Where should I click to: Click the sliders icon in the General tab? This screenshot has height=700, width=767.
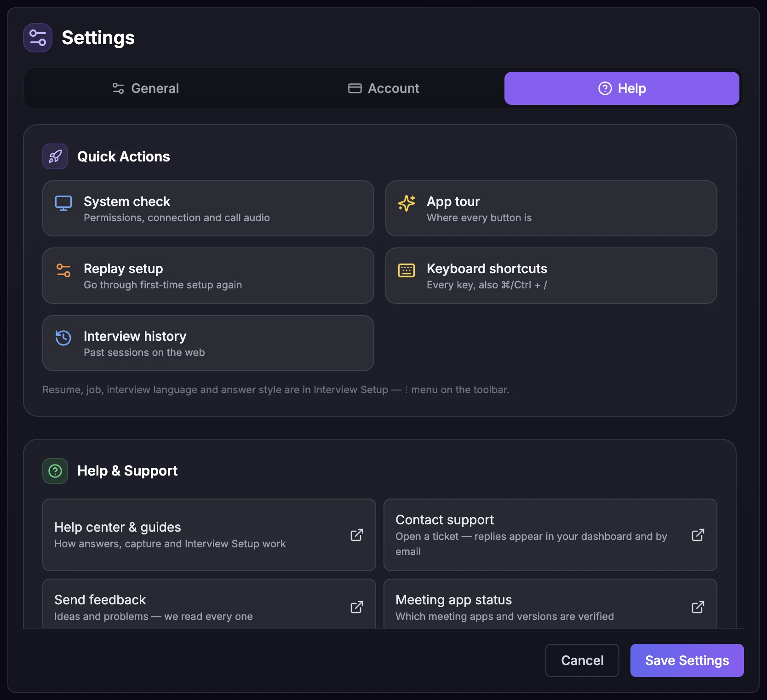(118, 88)
